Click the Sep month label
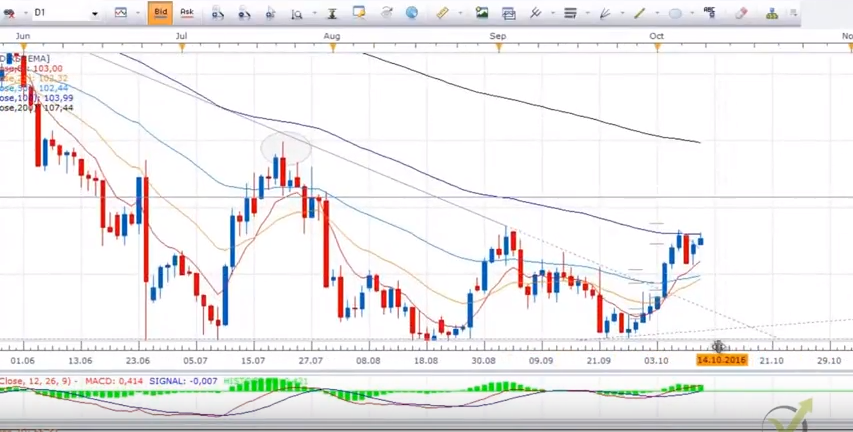This screenshot has width=853, height=432. [497, 36]
